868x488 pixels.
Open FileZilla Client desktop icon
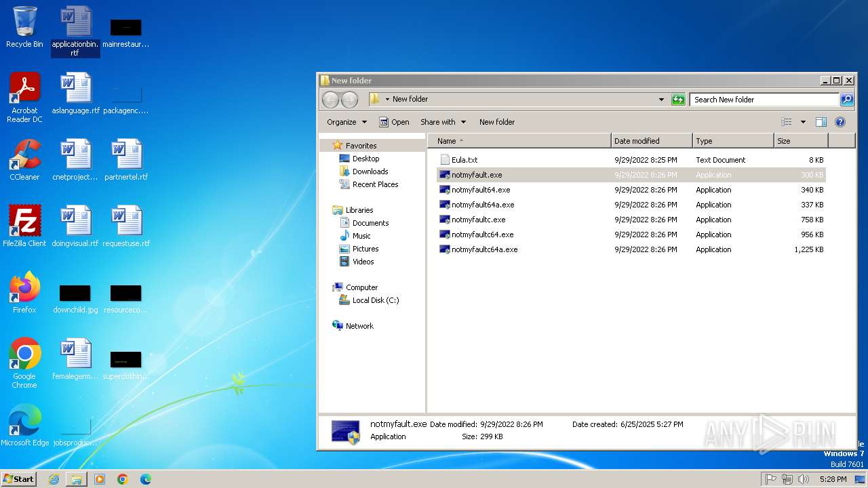[x=24, y=226]
